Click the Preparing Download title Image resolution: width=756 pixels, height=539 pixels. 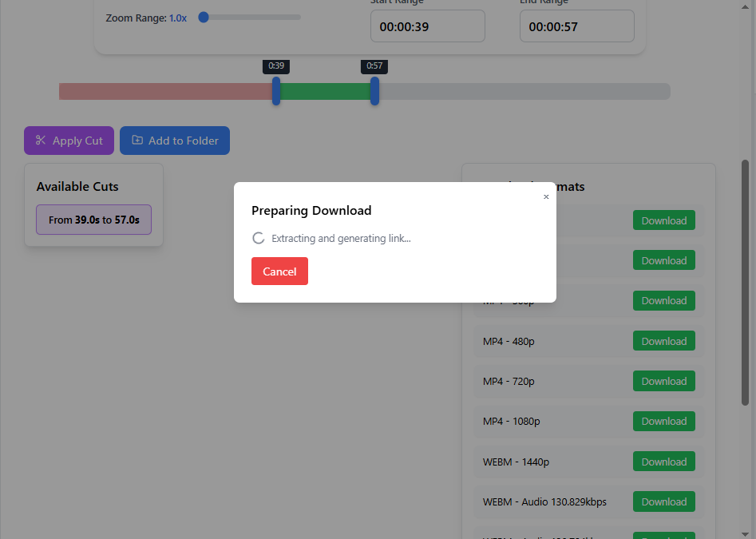[311, 211]
